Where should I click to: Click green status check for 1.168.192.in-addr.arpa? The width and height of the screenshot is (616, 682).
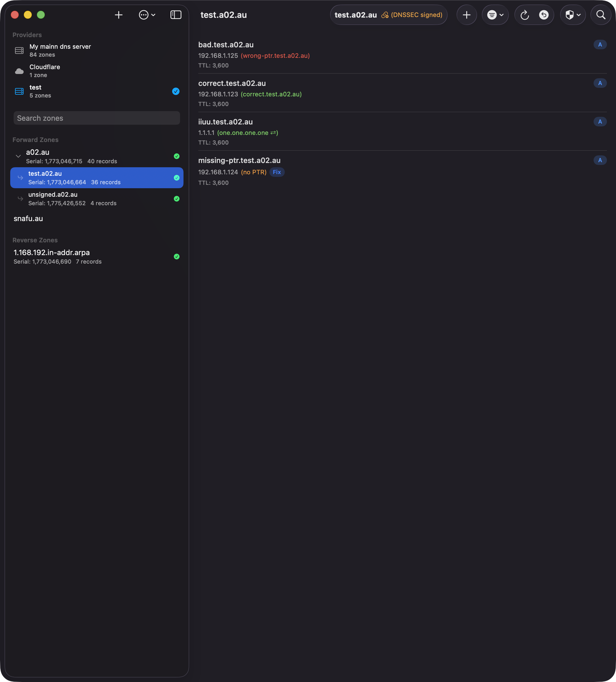click(x=176, y=257)
